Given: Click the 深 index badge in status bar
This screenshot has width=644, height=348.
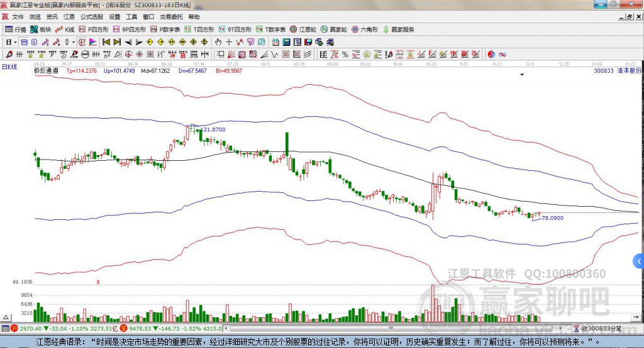Looking at the screenshot, I should point(123,329).
